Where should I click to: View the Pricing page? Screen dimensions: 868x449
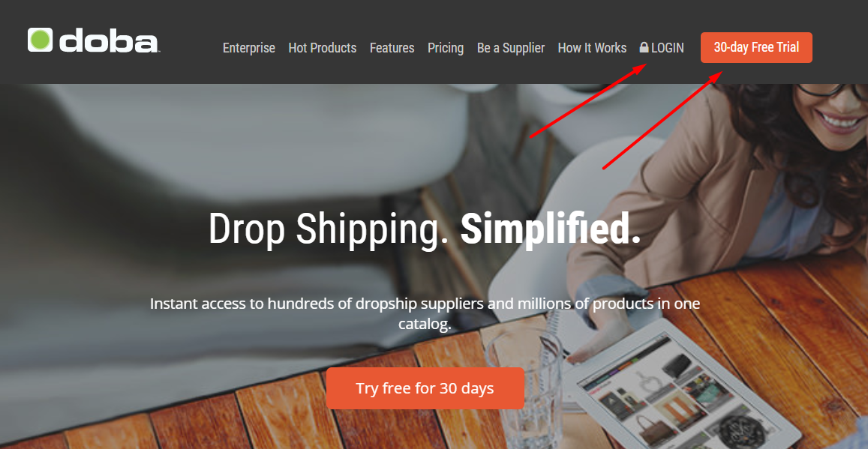446,49
